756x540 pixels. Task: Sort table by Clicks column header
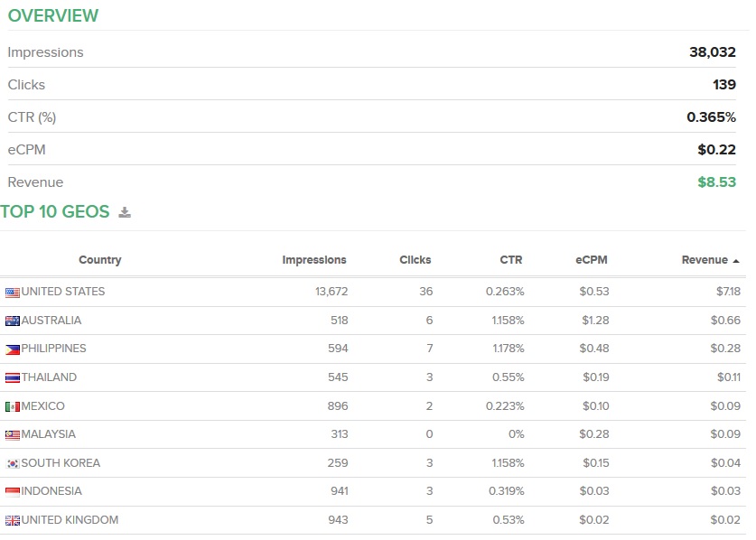coord(415,260)
